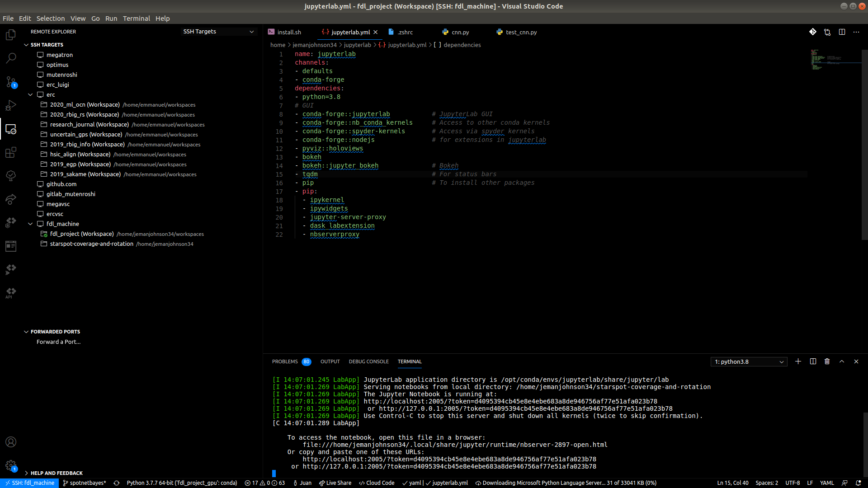The width and height of the screenshot is (868, 488).
Task: Open the terminal selector python3.8 dropdown
Action: 749,361
